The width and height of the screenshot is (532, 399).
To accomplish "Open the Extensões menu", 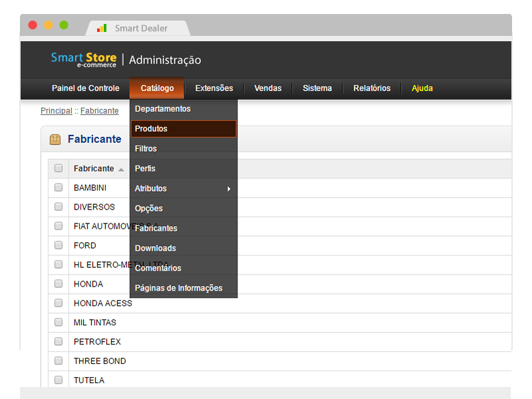I will click(x=214, y=88).
